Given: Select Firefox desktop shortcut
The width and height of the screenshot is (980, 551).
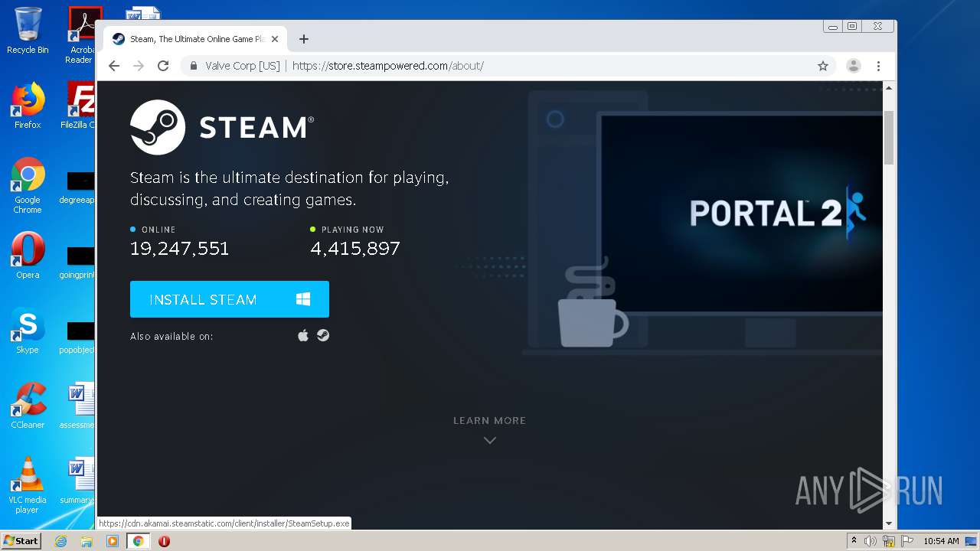Looking at the screenshot, I should point(28,106).
